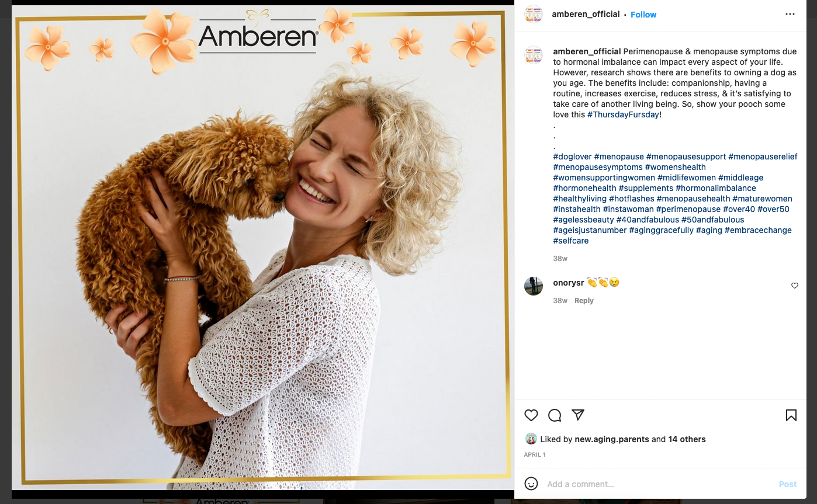Click the Post comment button
Image resolution: width=817 pixels, height=504 pixels.
click(787, 484)
